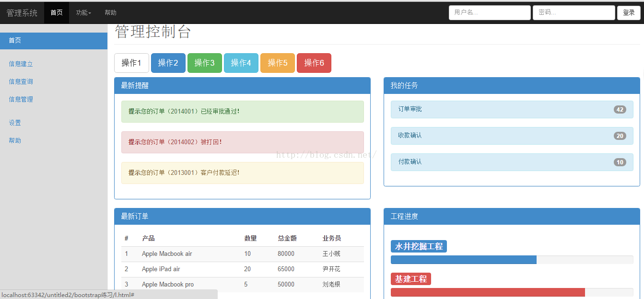Open 设置 in the sidebar
Viewport: 644px width, 299px height.
pyautogui.click(x=15, y=123)
